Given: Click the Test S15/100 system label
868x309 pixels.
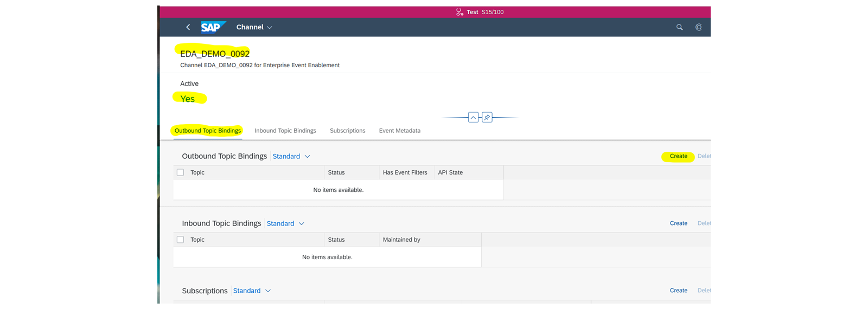Looking at the screenshot, I should coord(485,12).
